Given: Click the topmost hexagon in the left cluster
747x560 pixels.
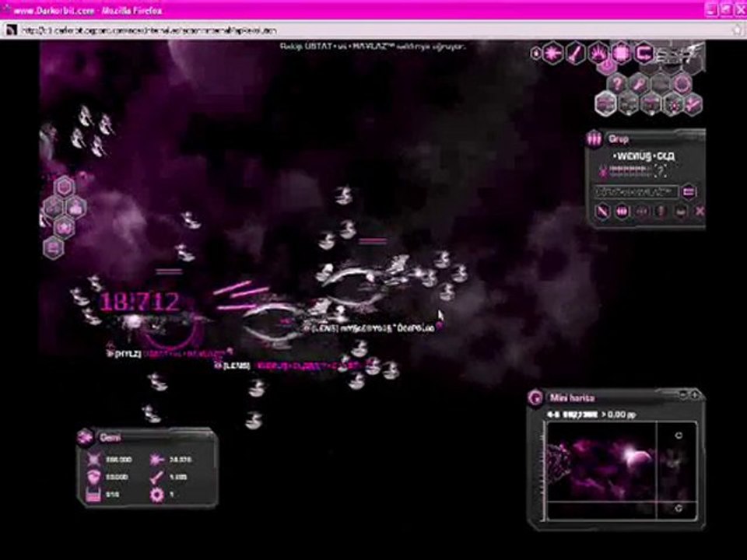Looking at the screenshot, I should point(64,187).
